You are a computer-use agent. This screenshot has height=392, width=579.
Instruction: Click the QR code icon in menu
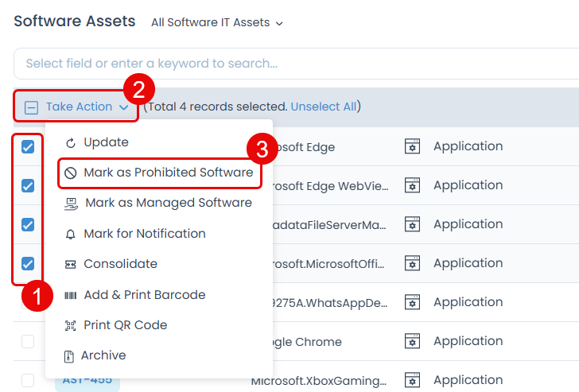click(70, 326)
